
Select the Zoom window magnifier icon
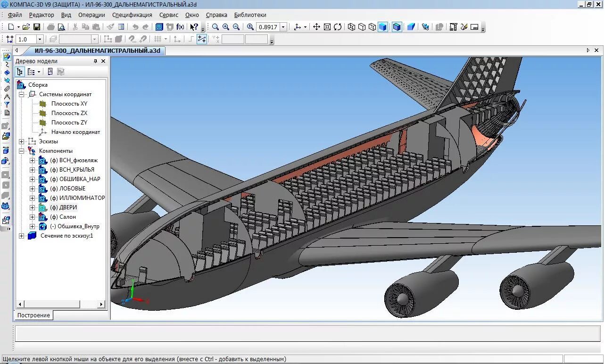point(215,27)
